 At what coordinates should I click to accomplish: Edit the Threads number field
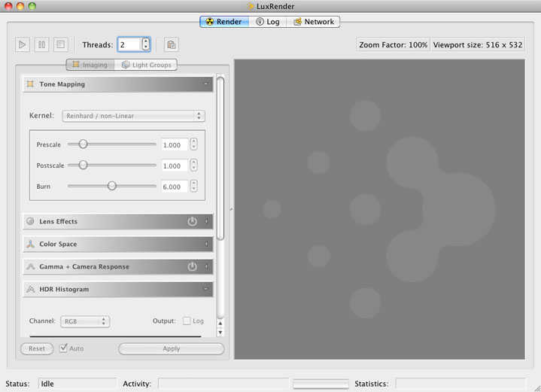click(x=129, y=44)
